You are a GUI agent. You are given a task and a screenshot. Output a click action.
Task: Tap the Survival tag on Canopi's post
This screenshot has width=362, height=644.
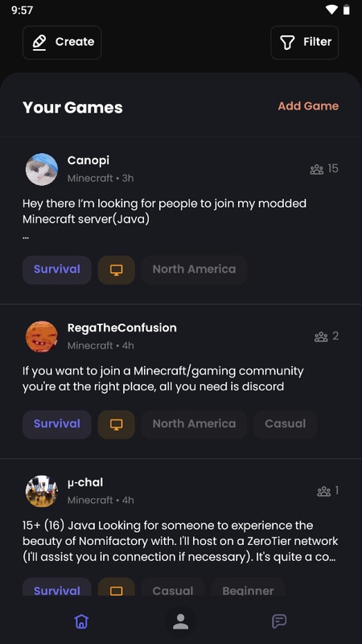[57, 270]
